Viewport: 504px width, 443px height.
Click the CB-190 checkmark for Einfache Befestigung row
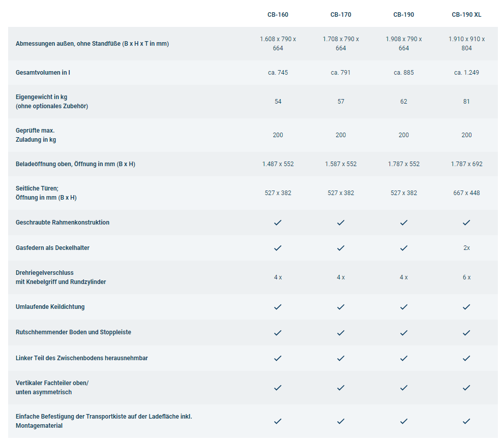404,421
